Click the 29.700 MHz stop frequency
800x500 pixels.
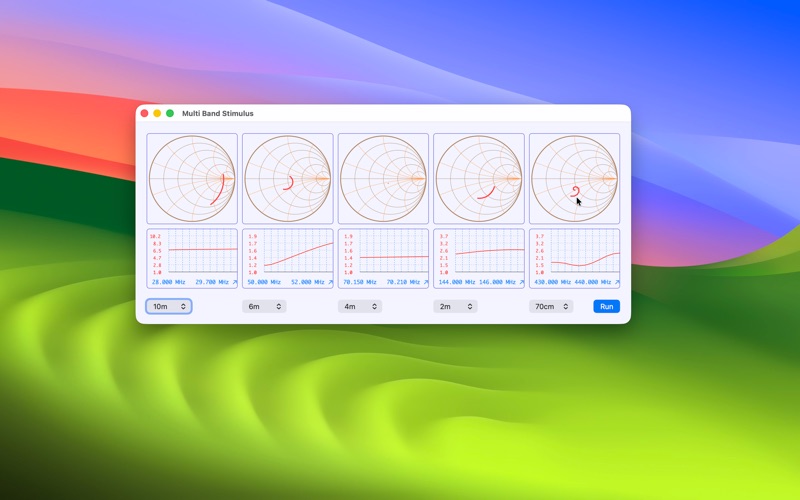[x=212, y=282]
